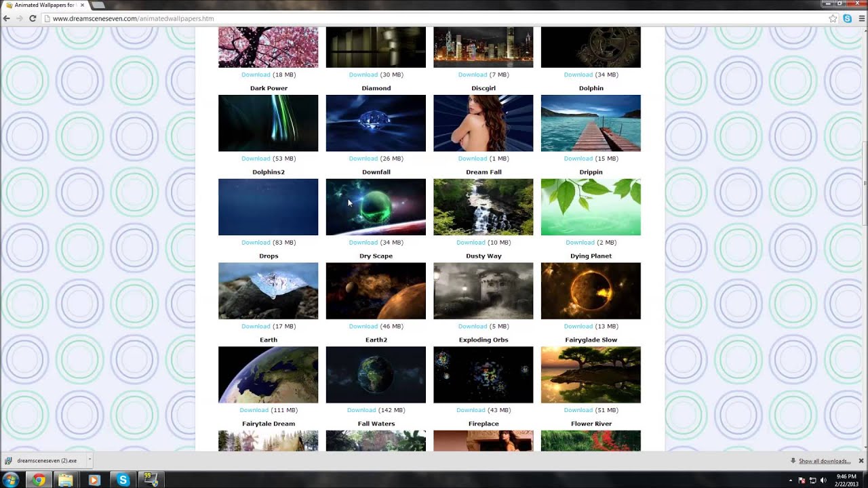Click Show all downloads link
Viewport: 868px width, 488px height.
coord(824,462)
